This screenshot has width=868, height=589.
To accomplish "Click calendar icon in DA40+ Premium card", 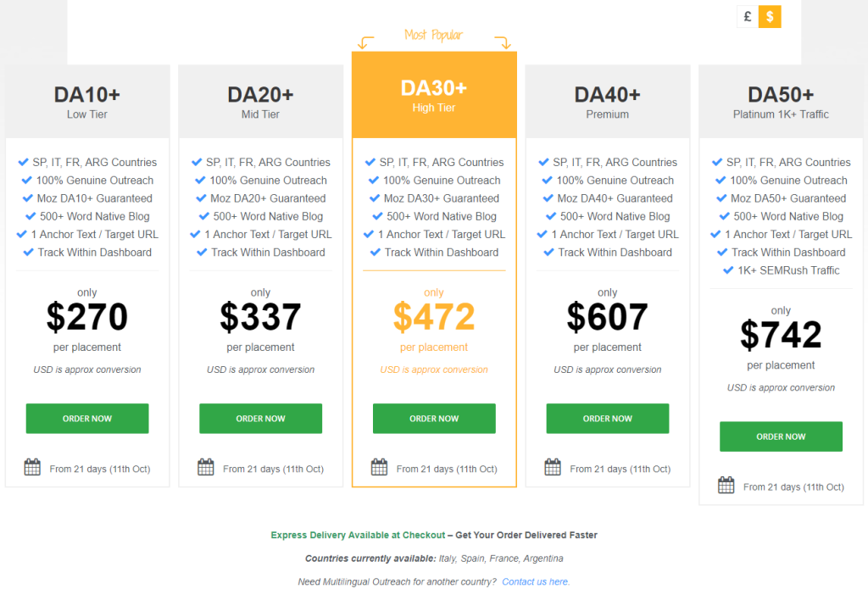I will click(x=553, y=467).
